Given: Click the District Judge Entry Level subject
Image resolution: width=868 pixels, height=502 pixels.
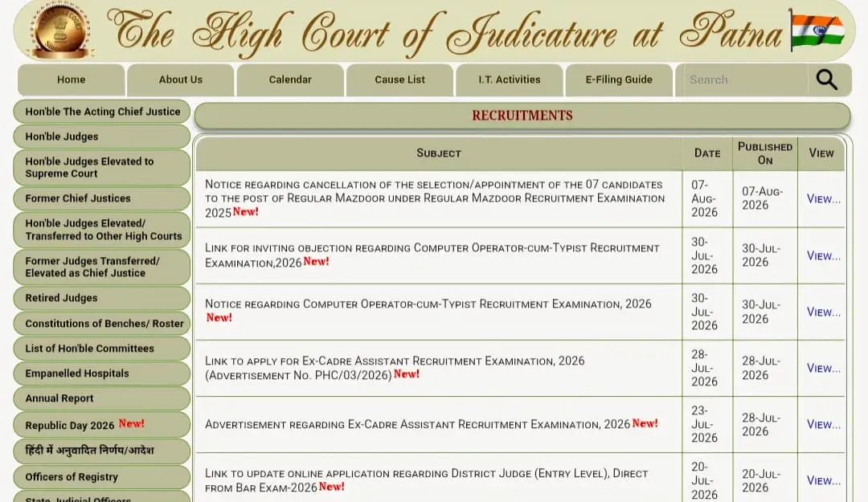Looking at the screenshot, I should click(x=426, y=480).
